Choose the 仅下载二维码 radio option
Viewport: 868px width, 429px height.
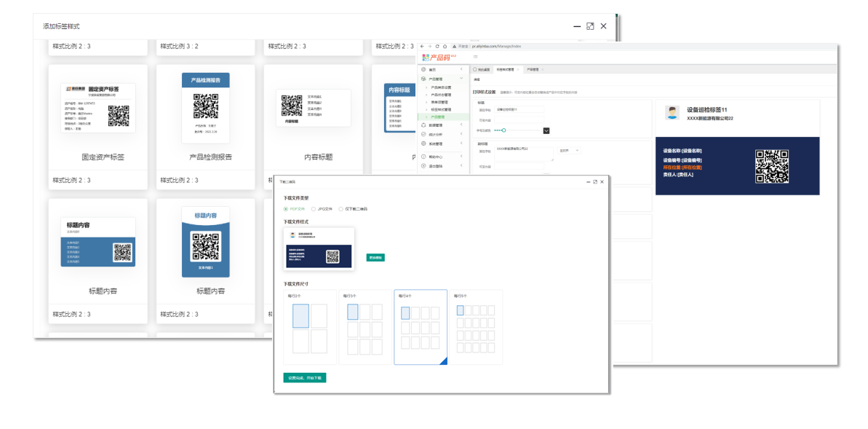341,209
